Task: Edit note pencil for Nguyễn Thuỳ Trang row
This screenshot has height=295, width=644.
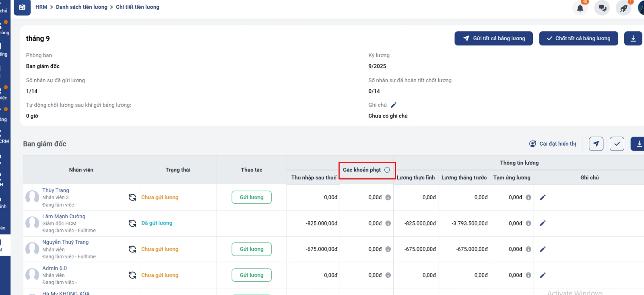Action: [x=543, y=250]
